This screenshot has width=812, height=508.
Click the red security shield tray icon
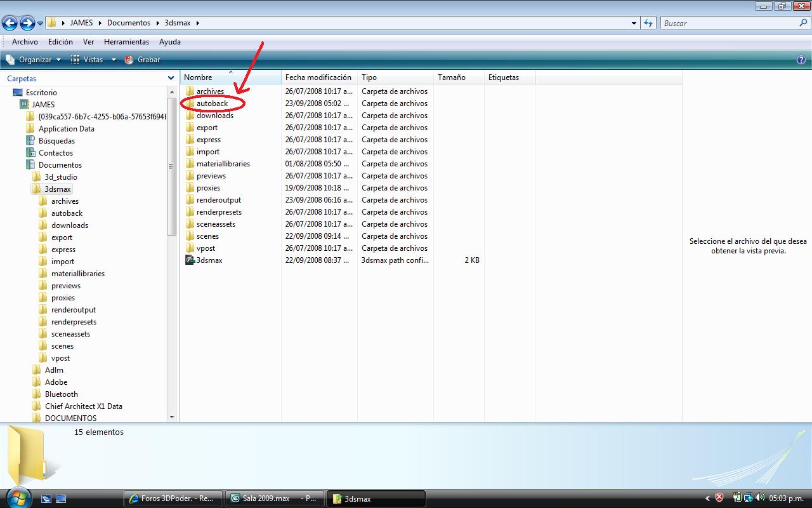[x=719, y=498]
